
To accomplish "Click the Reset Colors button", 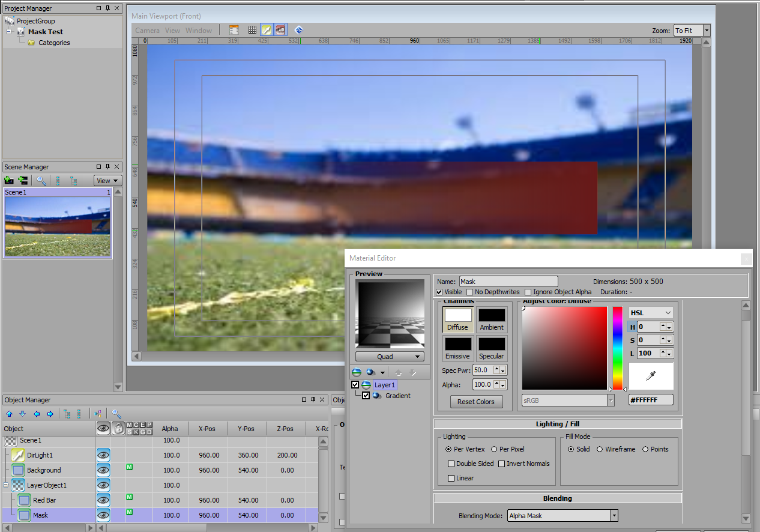I will tap(476, 402).
